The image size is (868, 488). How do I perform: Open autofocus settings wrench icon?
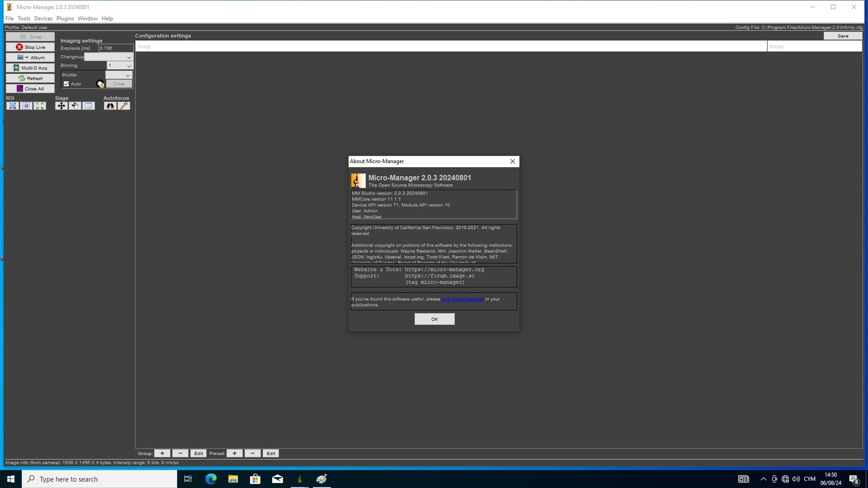tap(124, 106)
